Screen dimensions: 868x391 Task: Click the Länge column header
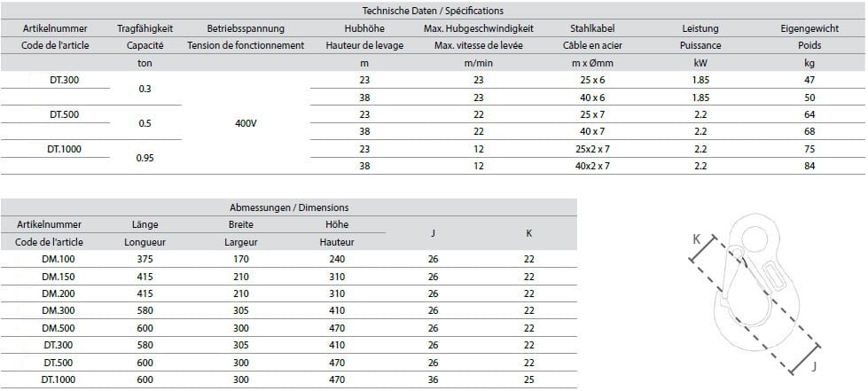coord(145,224)
